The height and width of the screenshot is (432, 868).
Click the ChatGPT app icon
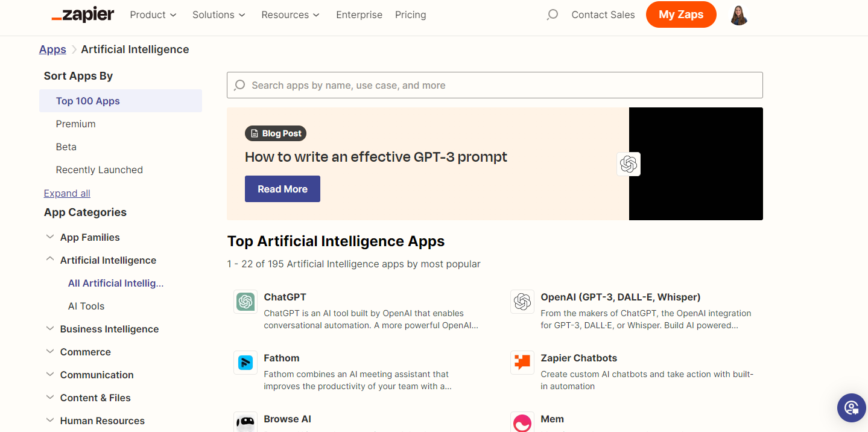click(x=246, y=302)
